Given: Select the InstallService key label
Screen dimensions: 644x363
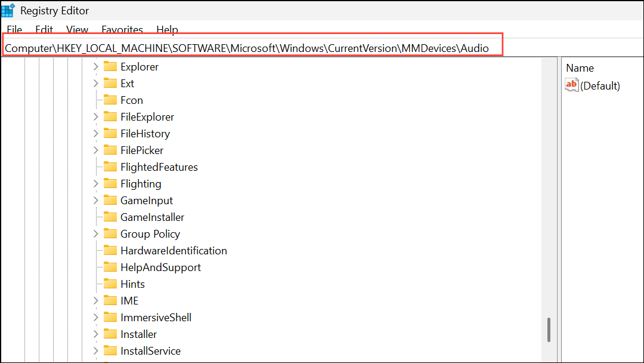Looking at the screenshot, I should [x=150, y=351].
